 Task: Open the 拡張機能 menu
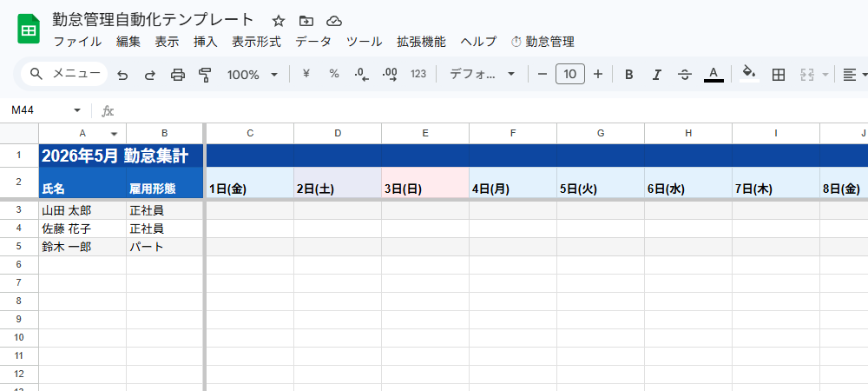coord(421,42)
